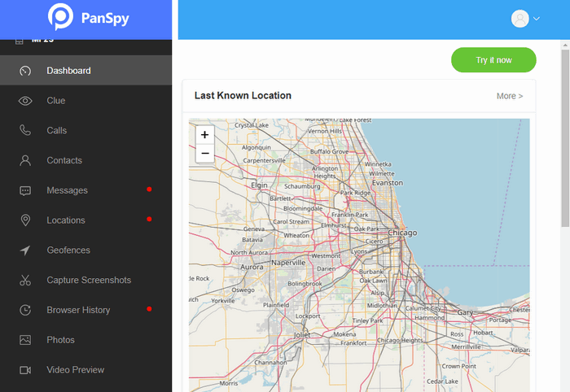Screen dimensions: 570x392
Task: Click the PanSpy brand name text
Action: pos(105,18)
